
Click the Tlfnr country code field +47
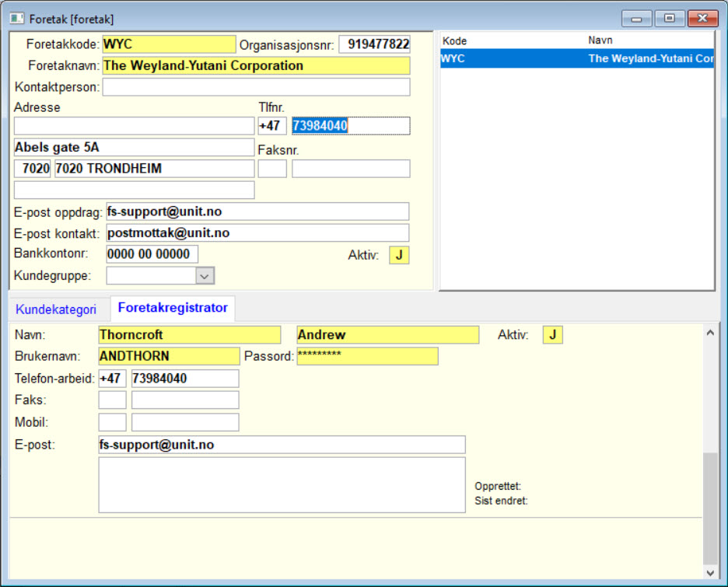272,126
